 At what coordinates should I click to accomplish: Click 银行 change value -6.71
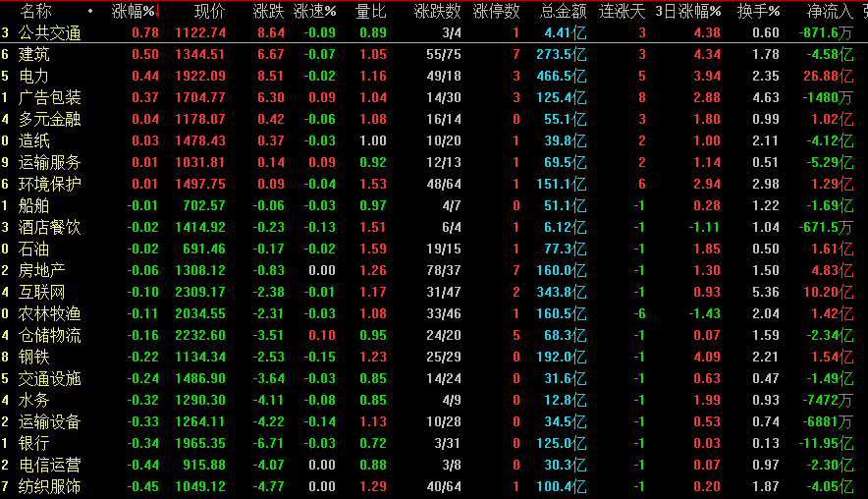268,443
